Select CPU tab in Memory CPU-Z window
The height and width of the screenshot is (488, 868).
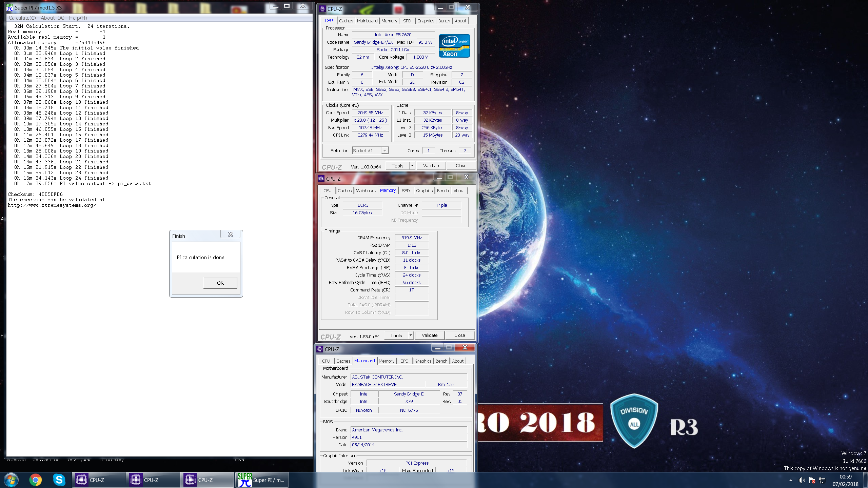click(327, 190)
